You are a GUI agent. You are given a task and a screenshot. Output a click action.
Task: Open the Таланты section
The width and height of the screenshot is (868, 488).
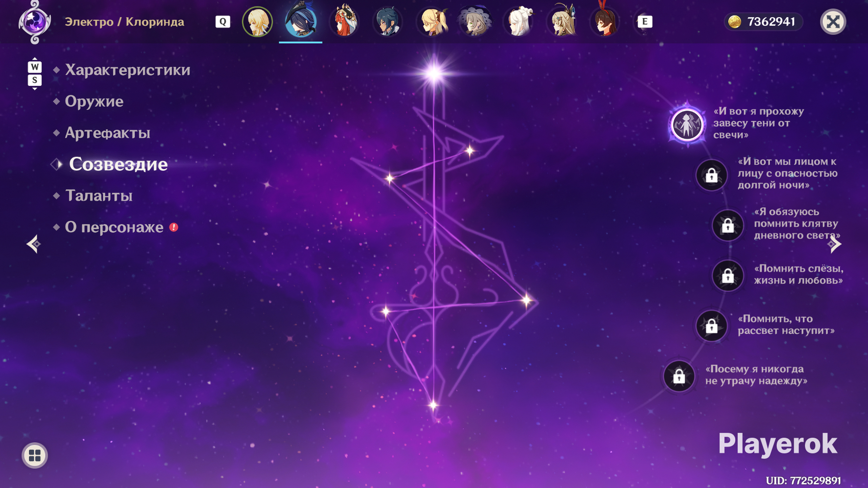(x=99, y=196)
